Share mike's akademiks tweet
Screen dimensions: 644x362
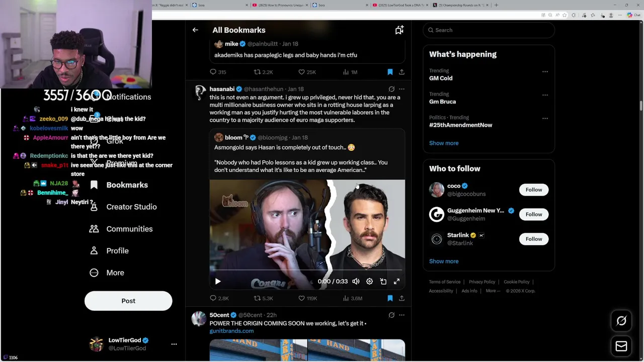(x=401, y=72)
